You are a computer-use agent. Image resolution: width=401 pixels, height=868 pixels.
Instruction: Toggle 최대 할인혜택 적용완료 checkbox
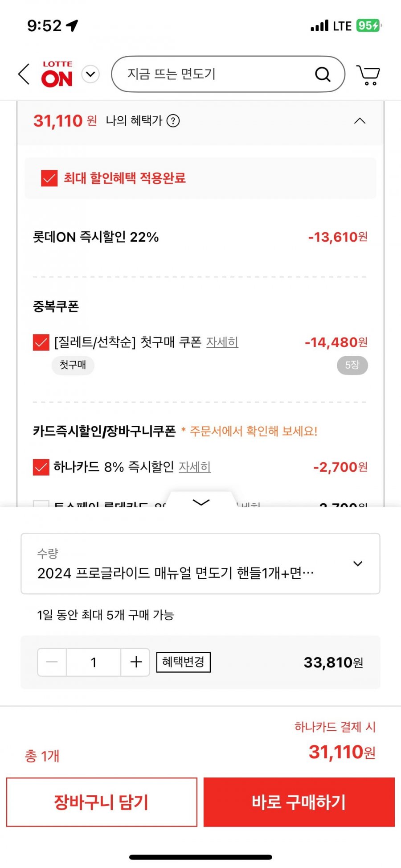pos(49,178)
